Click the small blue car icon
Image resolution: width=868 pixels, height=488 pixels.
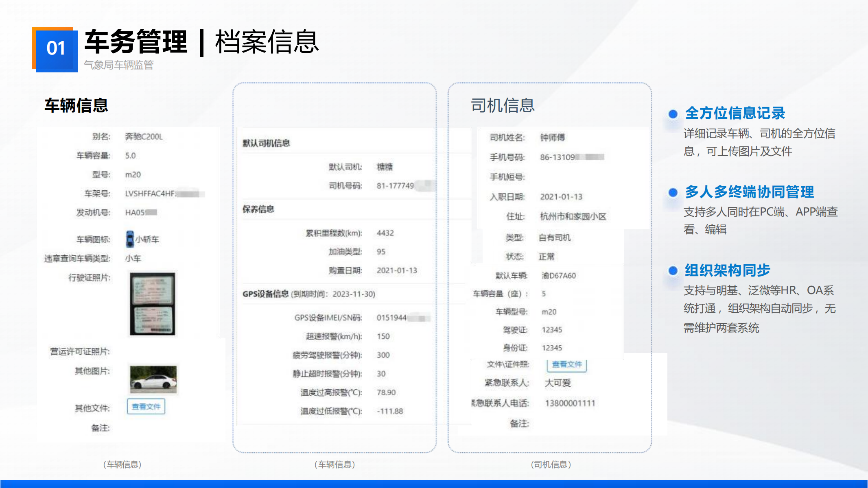point(130,239)
